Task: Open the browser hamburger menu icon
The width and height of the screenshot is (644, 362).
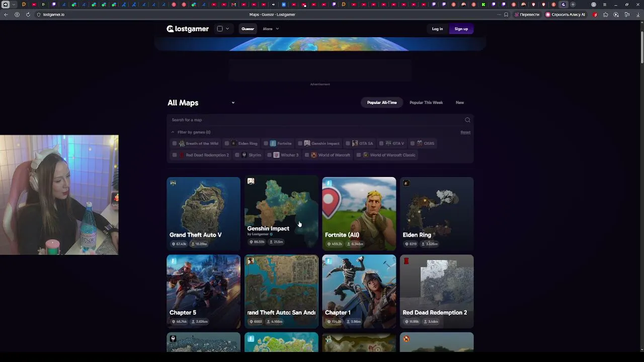Action: [605, 5]
